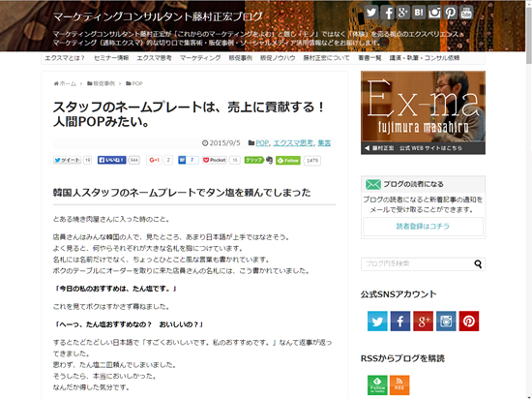This screenshot has height=399, width=532.
Task: Click the blog search input field
Action: [417, 263]
